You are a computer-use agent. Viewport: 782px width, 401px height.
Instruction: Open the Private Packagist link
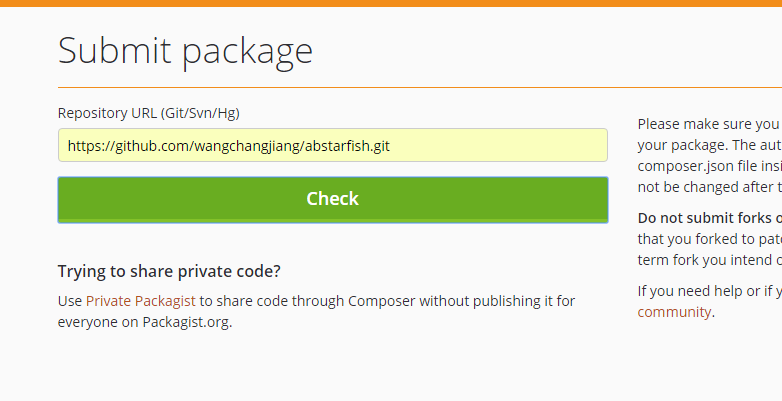point(141,301)
